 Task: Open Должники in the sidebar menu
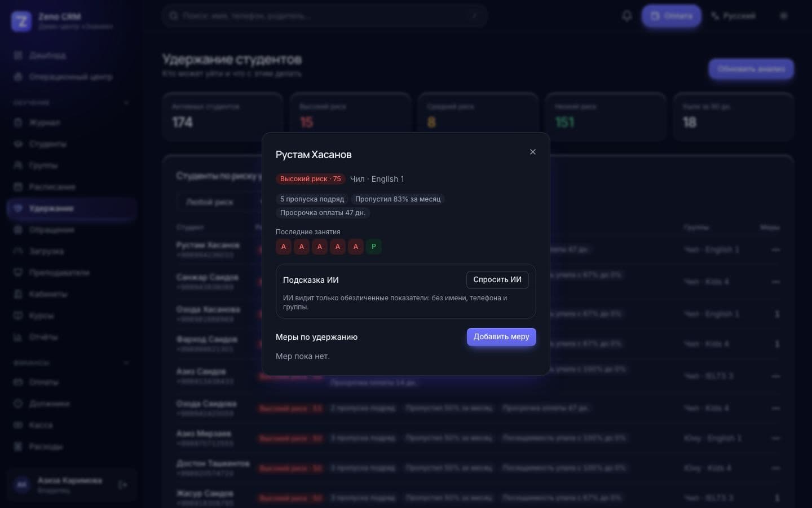coord(72,404)
